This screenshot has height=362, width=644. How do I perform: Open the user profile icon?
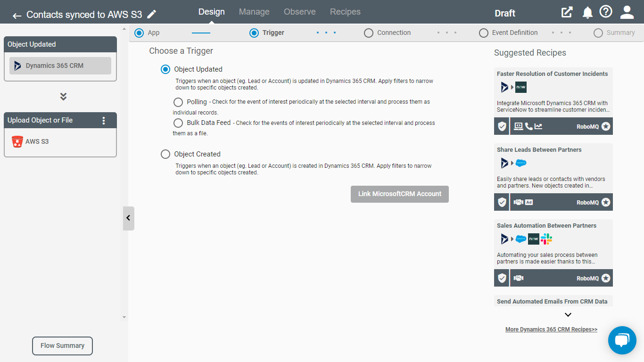(627, 12)
